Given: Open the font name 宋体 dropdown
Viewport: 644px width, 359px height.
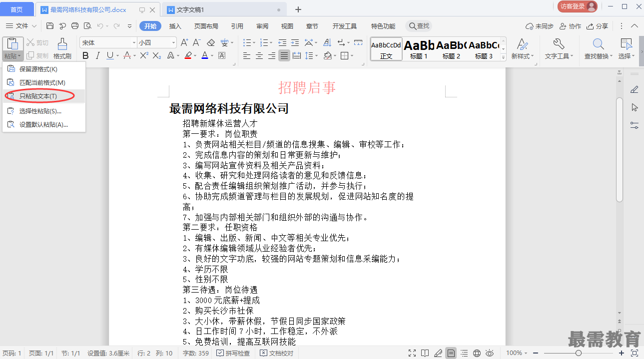Looking at the screenshot, I should point(134,43).
